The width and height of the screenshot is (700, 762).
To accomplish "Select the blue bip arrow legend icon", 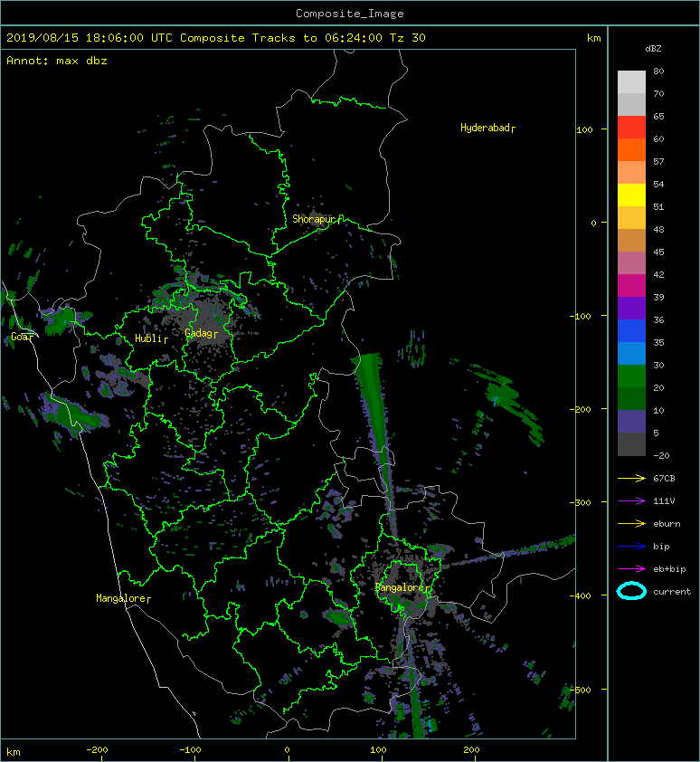I will coord(631,547).
